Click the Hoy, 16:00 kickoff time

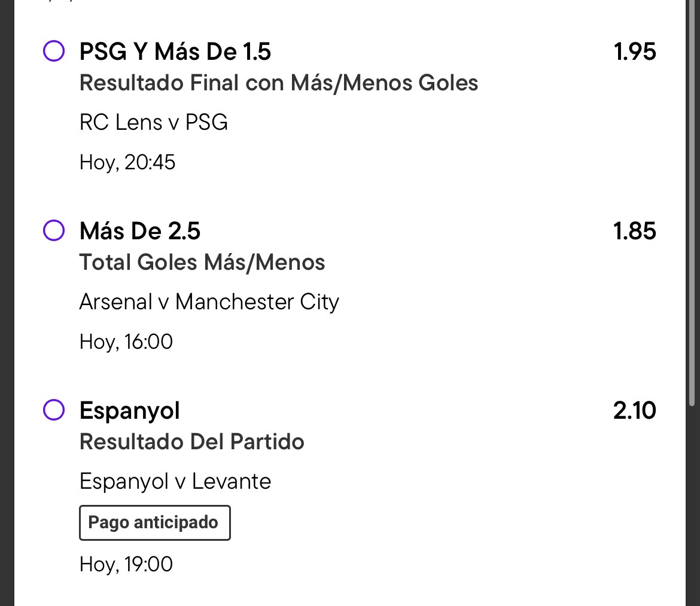pos(126,342)
